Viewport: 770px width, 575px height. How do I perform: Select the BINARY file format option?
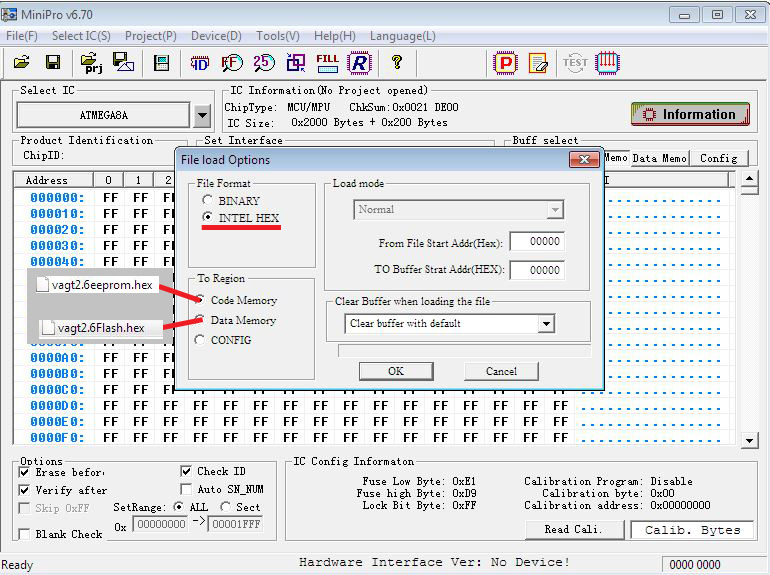tap(208, 201)
